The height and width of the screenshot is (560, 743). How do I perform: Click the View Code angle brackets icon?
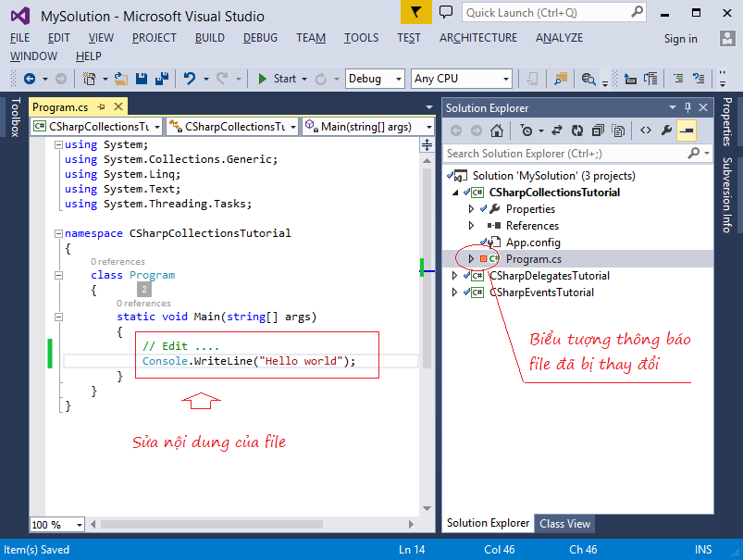coord(646,131)
